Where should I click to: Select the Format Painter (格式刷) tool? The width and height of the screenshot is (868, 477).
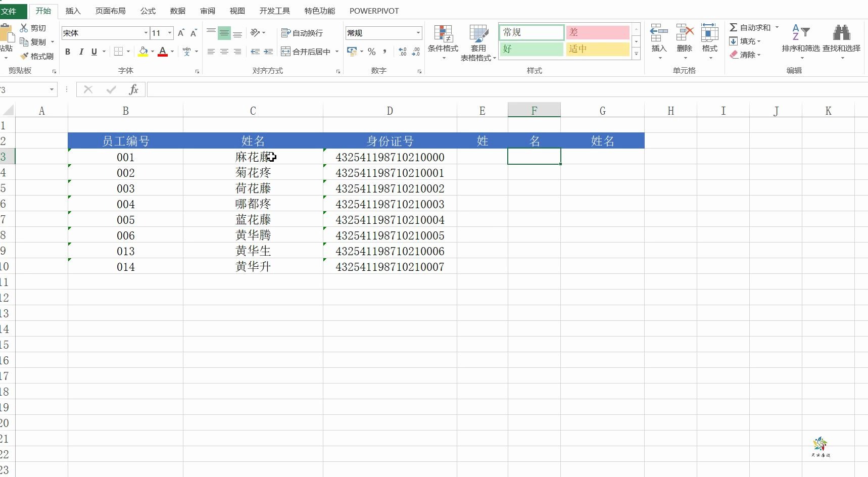[x=36, y=56]
